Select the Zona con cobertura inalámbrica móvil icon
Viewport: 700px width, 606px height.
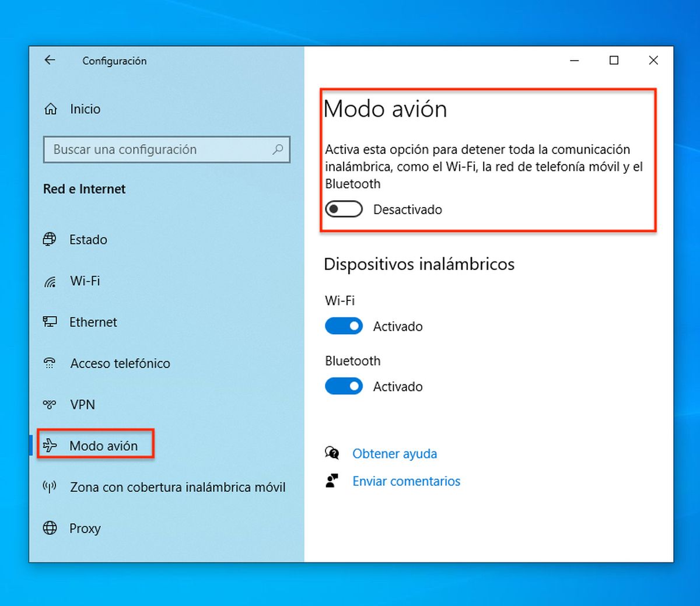(50, 486)
